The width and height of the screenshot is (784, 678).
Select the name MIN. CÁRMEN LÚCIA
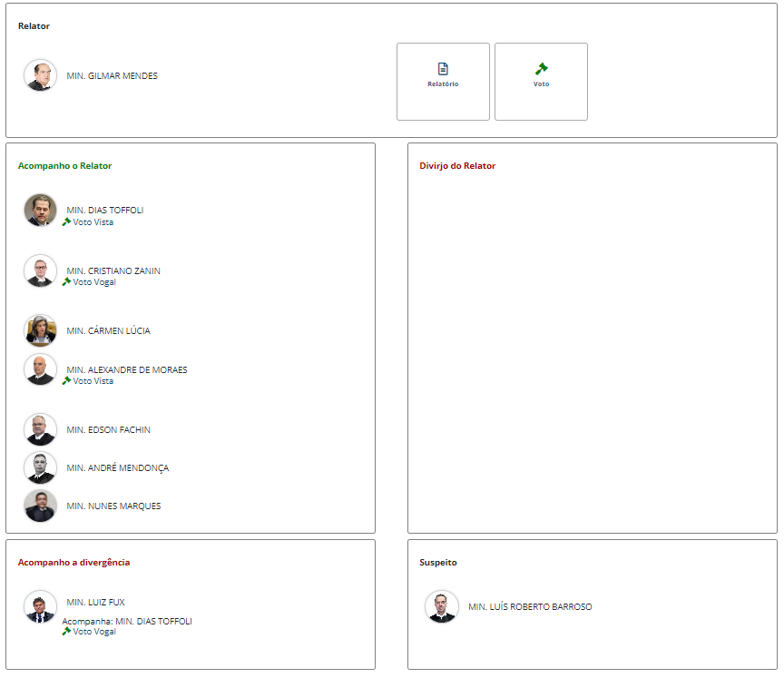(108, 331)
